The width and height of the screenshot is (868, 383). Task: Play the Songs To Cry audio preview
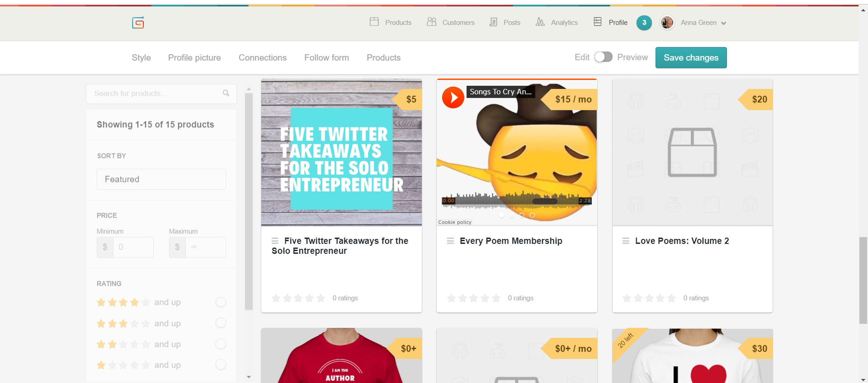[453, 97]
